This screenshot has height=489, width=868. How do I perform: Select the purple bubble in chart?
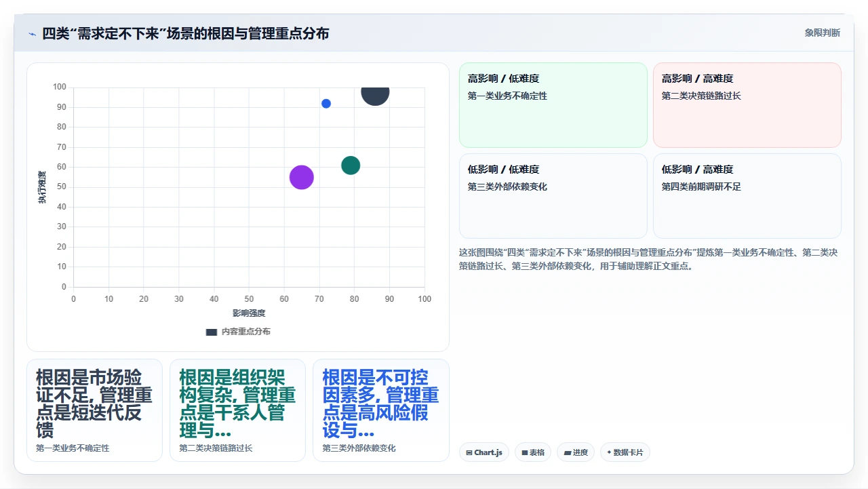click(302, 177)
